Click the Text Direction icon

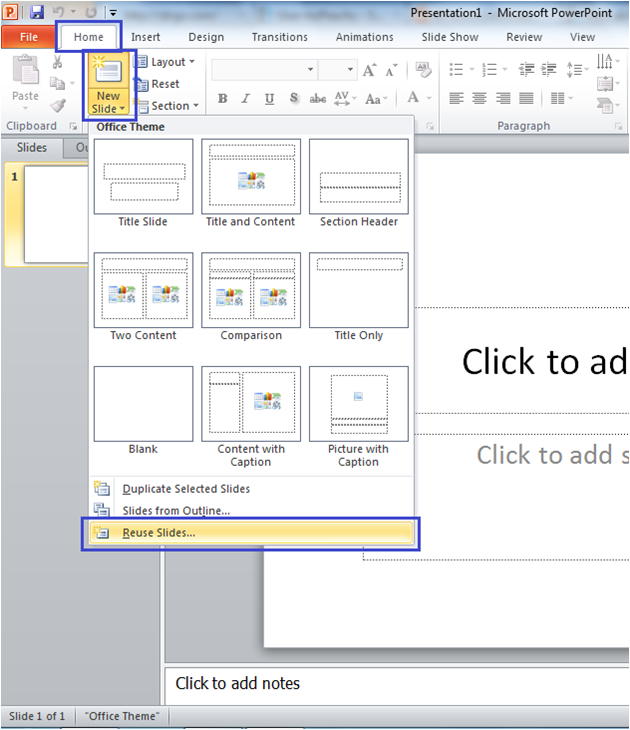pos(604,61)
